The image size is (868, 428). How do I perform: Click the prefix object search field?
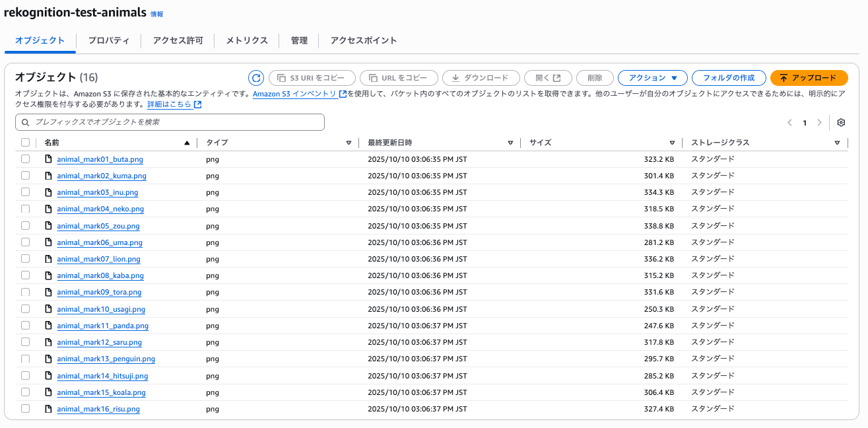point(170,122)
